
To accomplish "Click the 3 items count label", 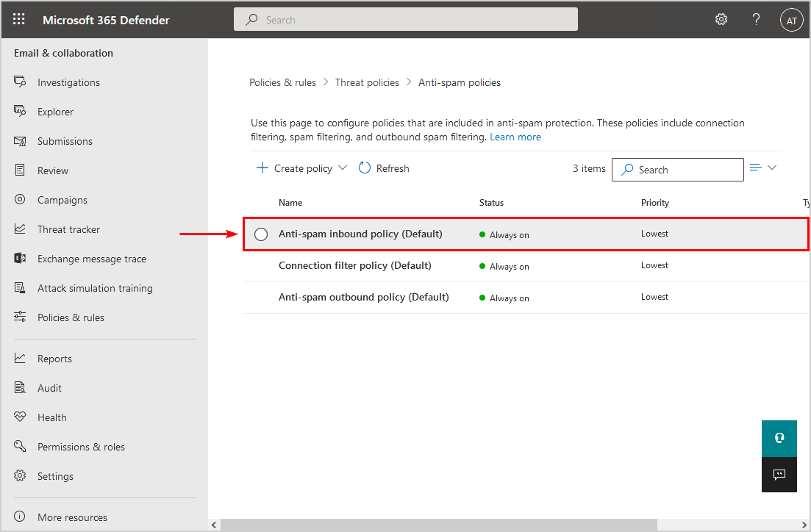I will pos(589,168).
